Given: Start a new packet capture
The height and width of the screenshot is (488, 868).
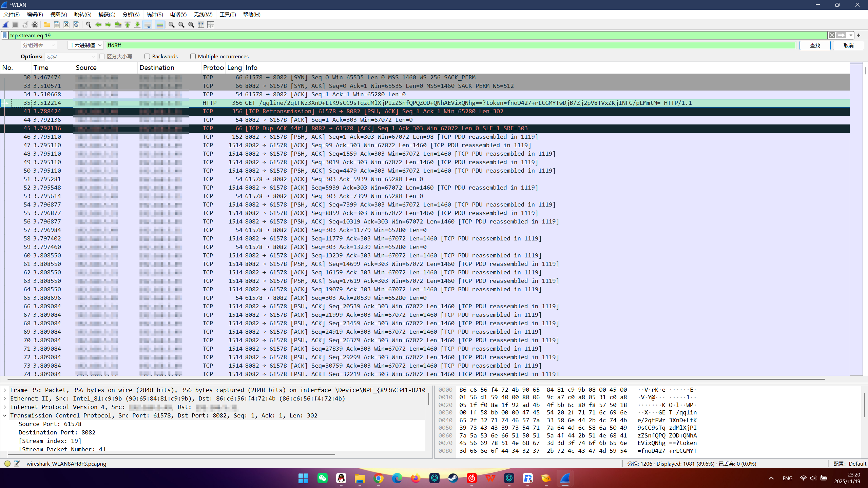Looking at the screenshot, I should (x=5, y=24).
